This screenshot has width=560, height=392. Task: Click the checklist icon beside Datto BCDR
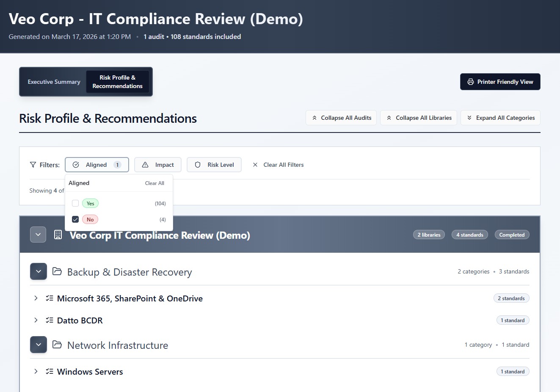coord(50,320)
